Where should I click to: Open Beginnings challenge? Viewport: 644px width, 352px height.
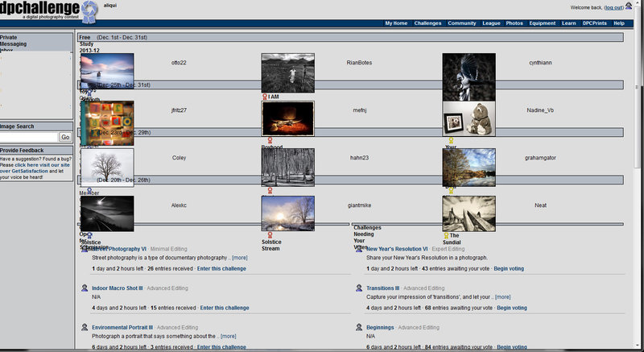(x=380, y=328)
